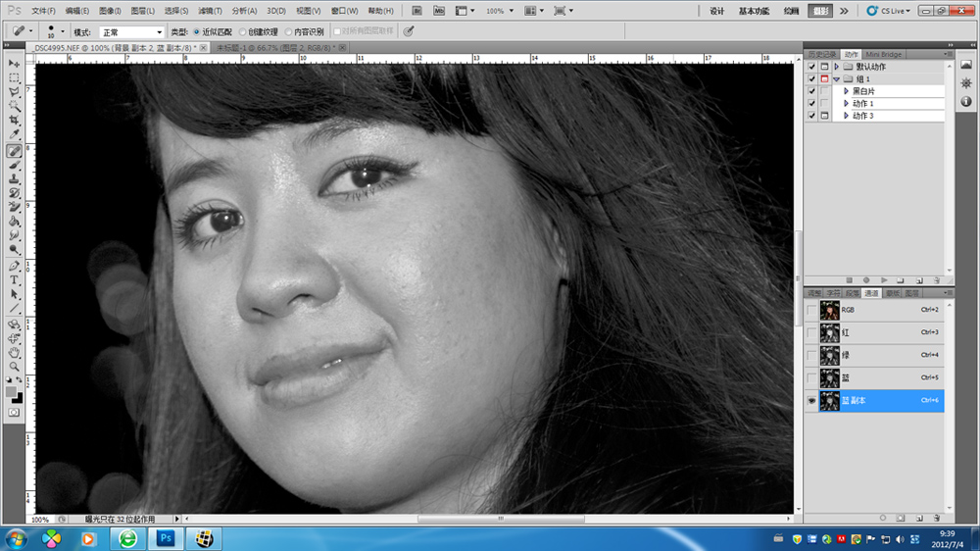Launch Mini Bridge from top bar
Image resolution: width=980 pixels, height=551 pixels.
tap(437, 11)
